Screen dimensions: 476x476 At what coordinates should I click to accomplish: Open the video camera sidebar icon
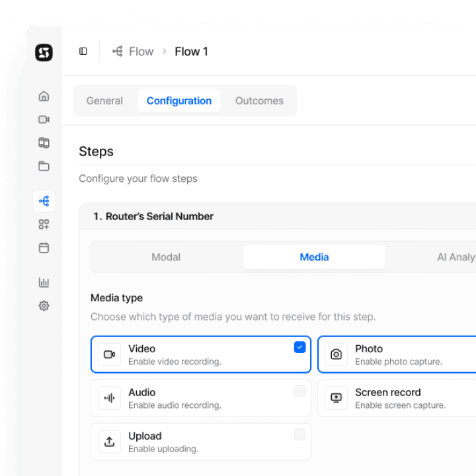pos(44,119)
